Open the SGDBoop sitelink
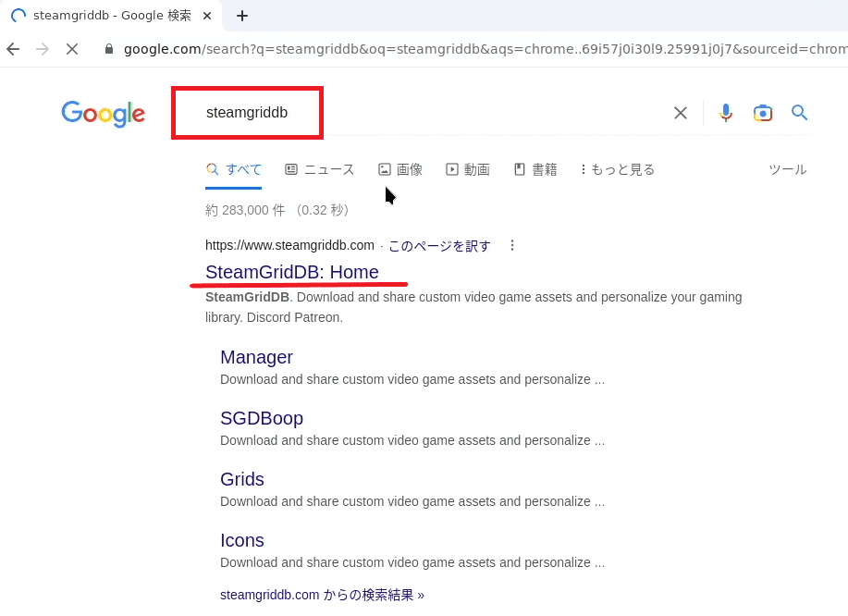Viewport: 848px width, 616px height. [x=262, y=419]
